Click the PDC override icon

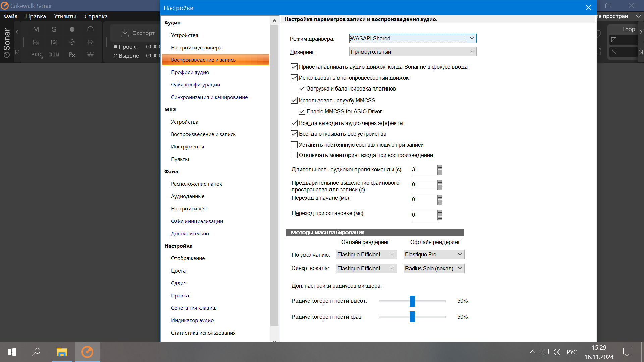click(36, 54)
